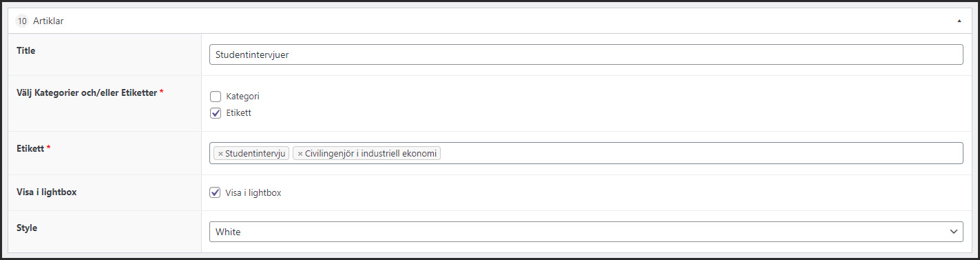Click the number 10 badge beside Artiklar
980x260 pixels.
pyautogui.click(x=22, y=21)
